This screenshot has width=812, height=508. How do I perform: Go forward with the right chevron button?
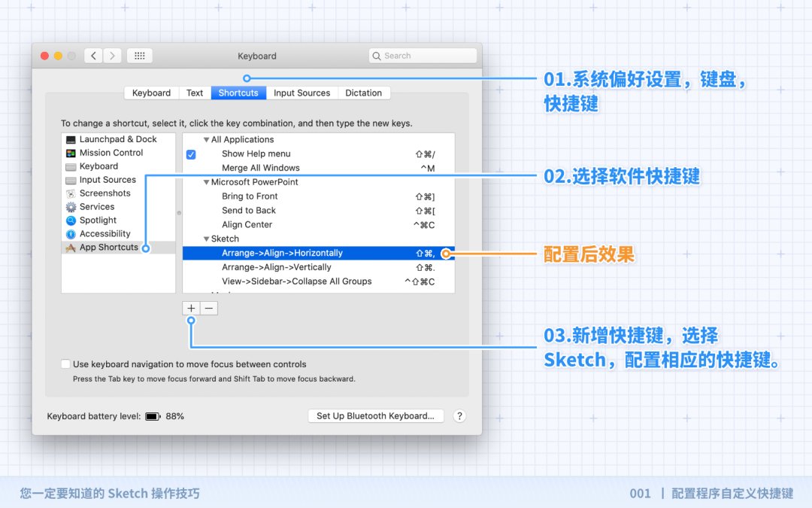click(x=112, y=56)
